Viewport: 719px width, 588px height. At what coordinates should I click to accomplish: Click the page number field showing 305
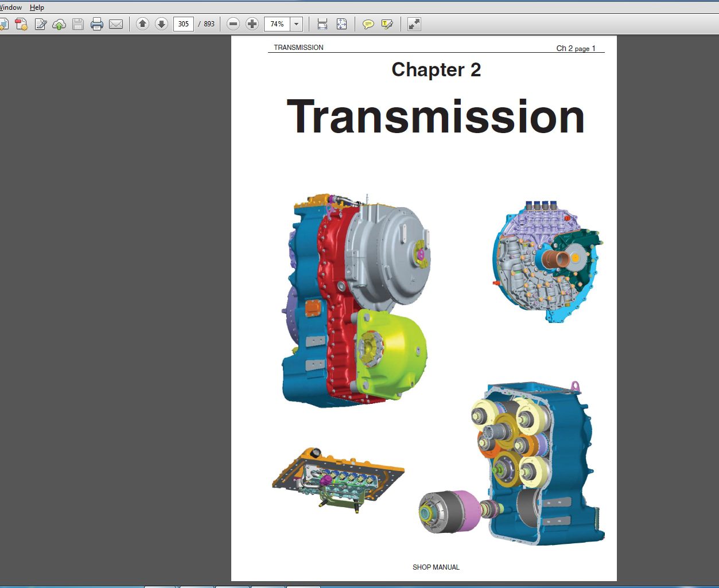pos(184,24)
